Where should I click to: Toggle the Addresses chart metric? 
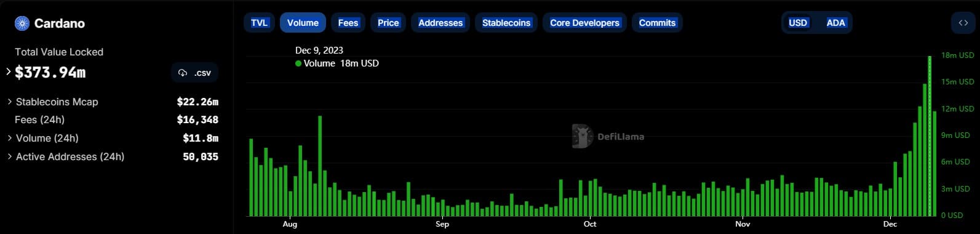pos(440,23)
